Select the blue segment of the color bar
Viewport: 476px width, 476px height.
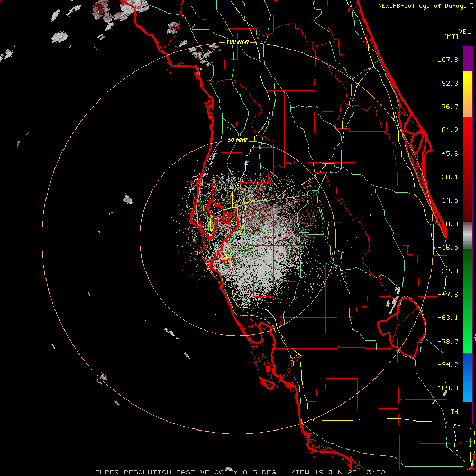pos(467,377)
